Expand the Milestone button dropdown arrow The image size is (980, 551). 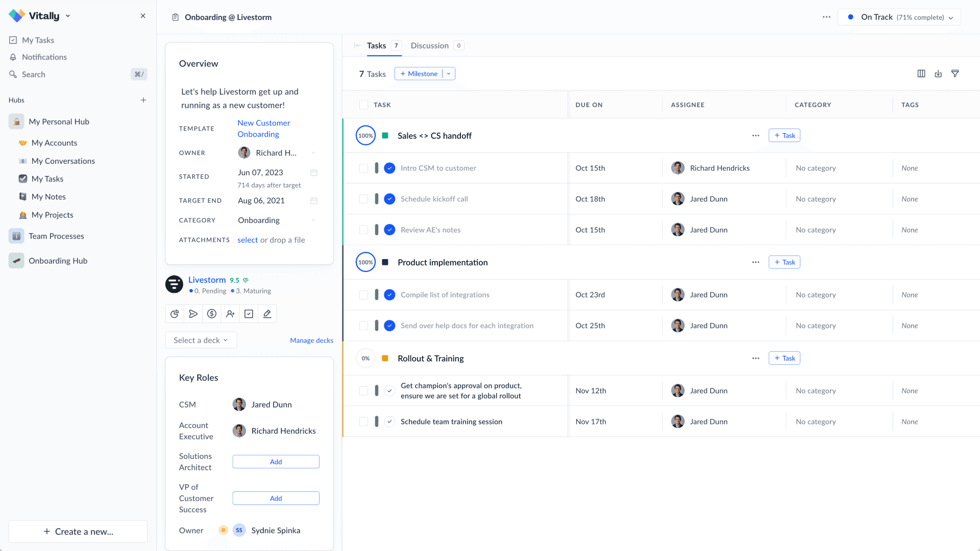(x=449, y=73)
